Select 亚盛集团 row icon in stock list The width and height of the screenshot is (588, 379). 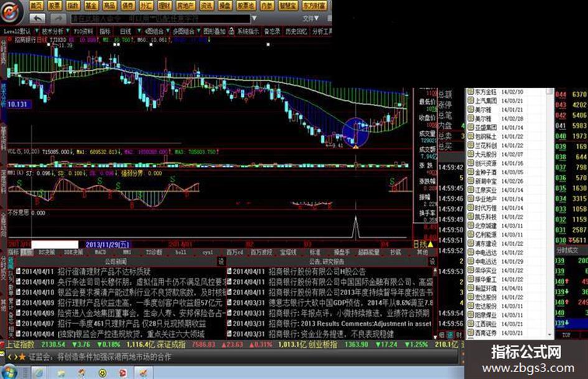point(470,128)
